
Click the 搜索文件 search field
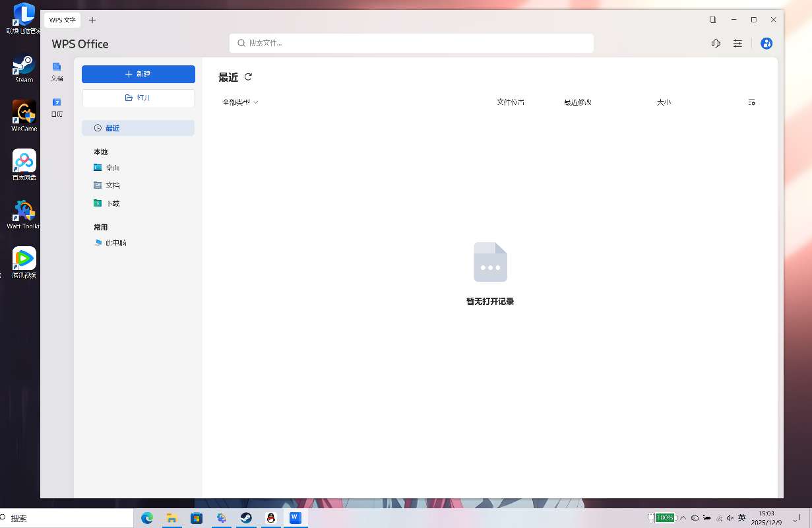[x=412, y=43]
